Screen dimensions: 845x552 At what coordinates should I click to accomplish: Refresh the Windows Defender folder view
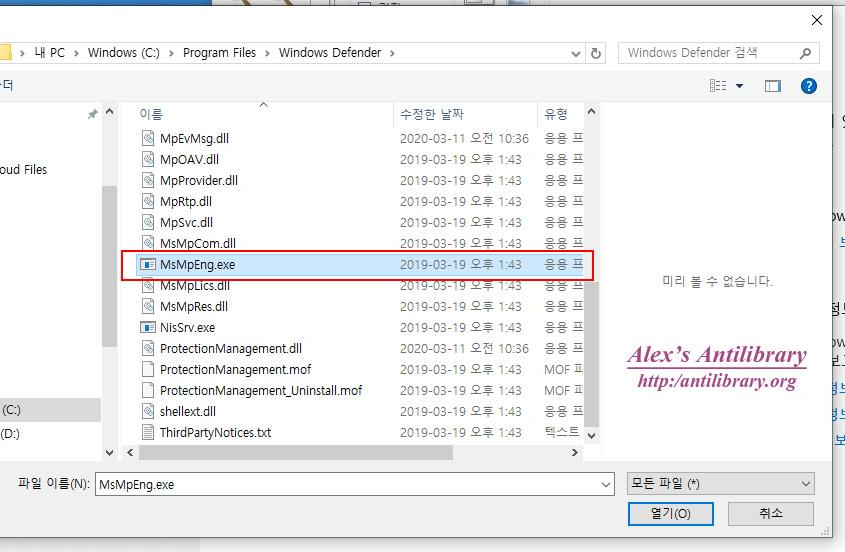[x=595, y=53]
